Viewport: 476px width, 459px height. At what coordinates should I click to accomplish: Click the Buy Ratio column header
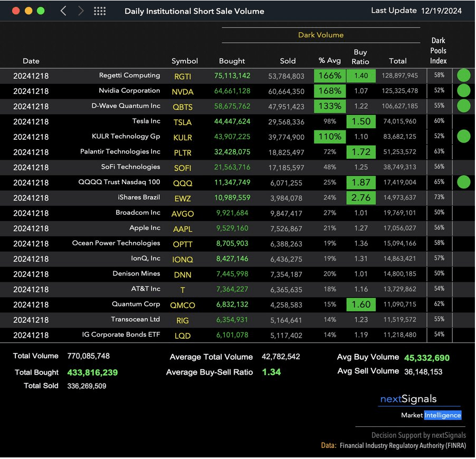click(360, 56)
